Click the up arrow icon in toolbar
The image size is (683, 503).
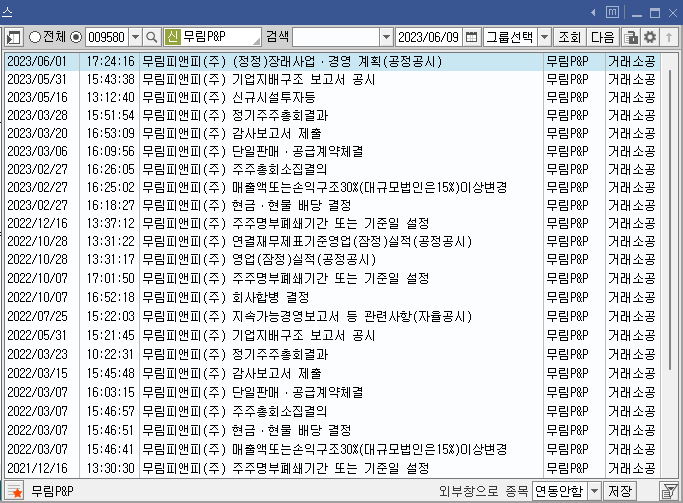(x=669, y=37)
